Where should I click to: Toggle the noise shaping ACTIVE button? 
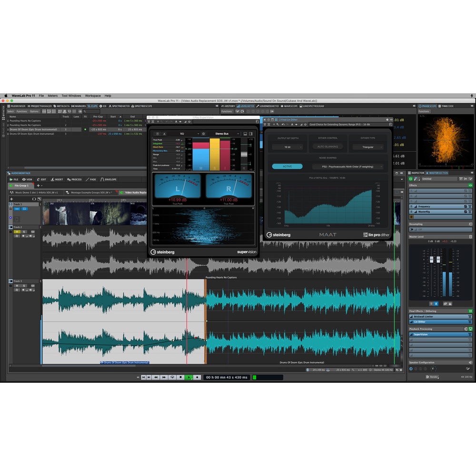(287, 167)
